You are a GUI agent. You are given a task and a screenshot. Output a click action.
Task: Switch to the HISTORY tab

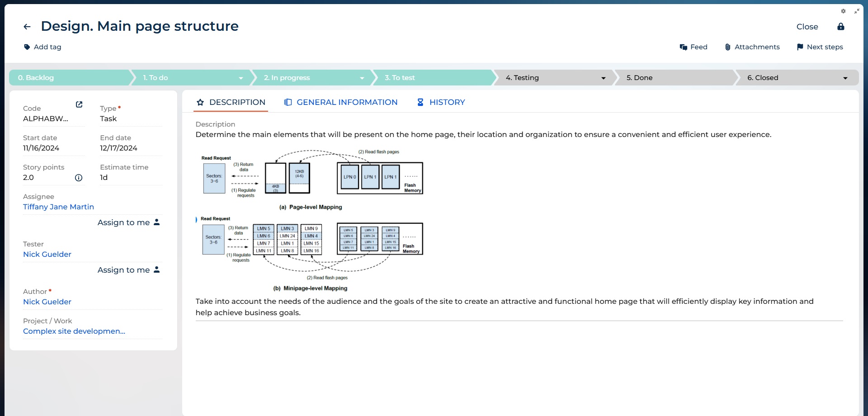(x=441, y=102)
